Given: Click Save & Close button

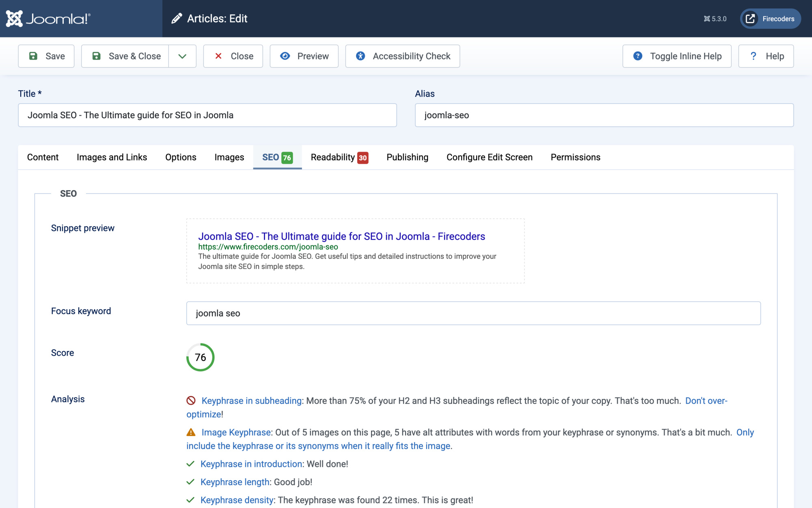Looking at the screenshot, I should click(x=125, y=56).
